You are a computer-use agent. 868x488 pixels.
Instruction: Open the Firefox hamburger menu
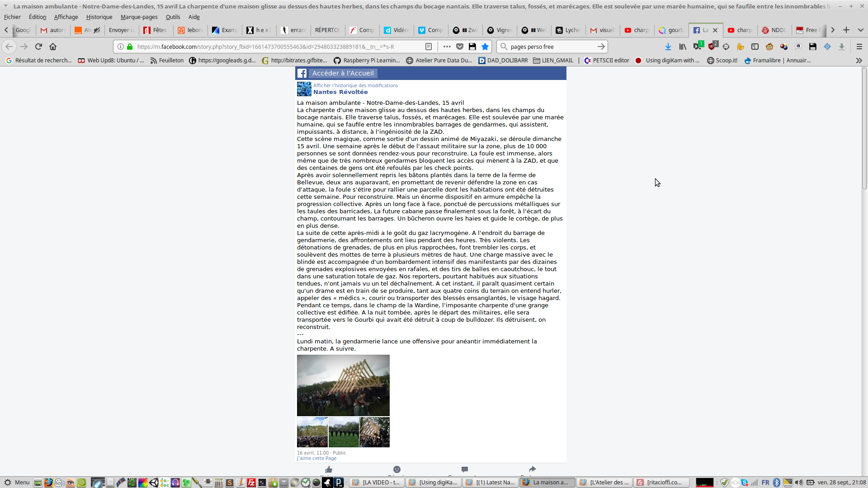859,47
